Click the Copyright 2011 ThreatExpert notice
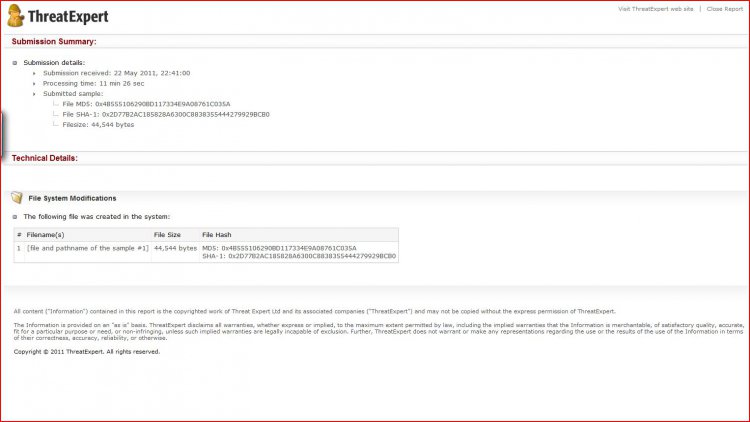 (x=87, y=352)
